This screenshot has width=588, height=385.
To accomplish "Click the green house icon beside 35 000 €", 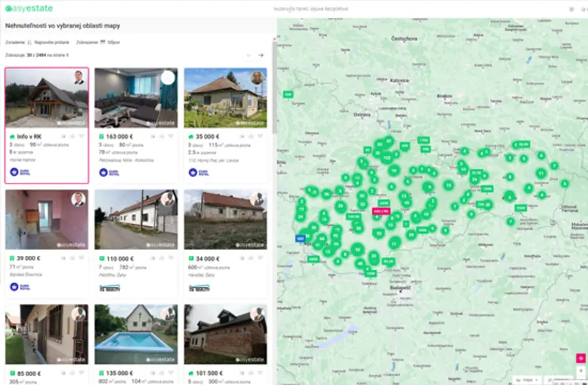I will pyautogui.click(x=191, y=137).
